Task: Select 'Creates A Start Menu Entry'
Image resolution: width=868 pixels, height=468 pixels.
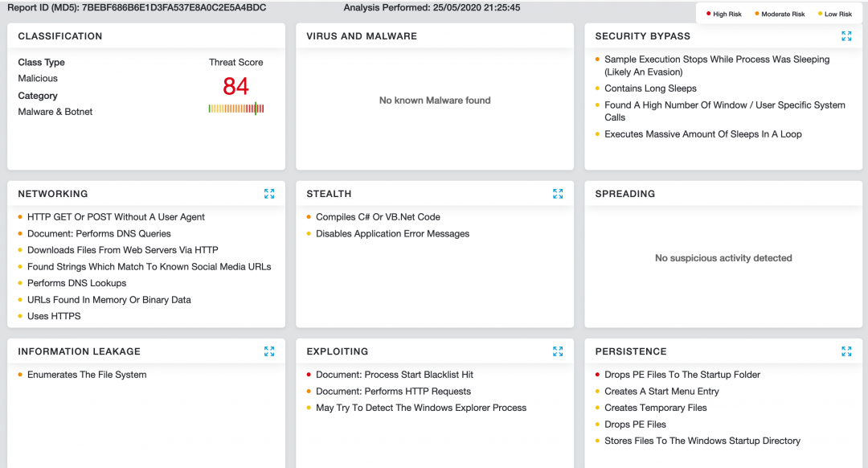Action: (x=661, y=392)
